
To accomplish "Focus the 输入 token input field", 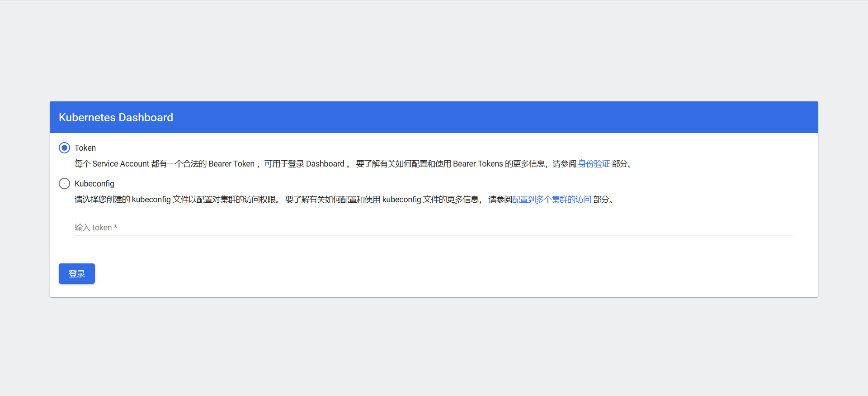I will pos(434,228).
